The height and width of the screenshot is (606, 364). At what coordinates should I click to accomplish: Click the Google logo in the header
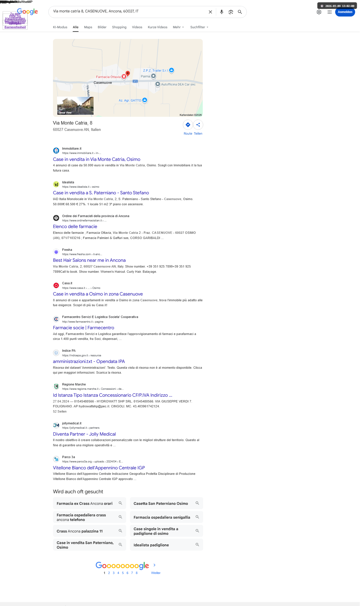point(27,12)
